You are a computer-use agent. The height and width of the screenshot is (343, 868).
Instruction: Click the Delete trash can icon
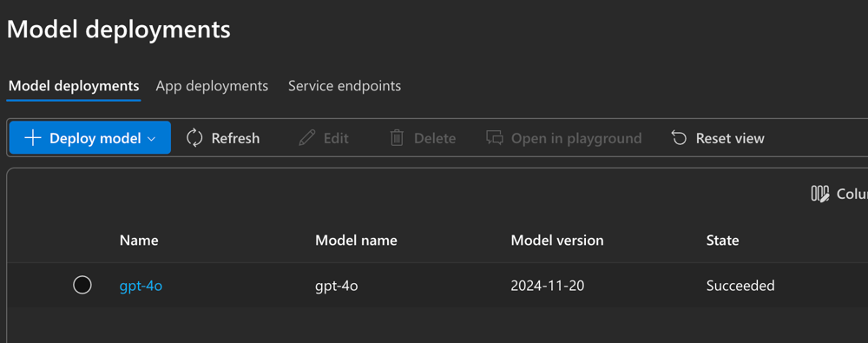click(397, 137)
